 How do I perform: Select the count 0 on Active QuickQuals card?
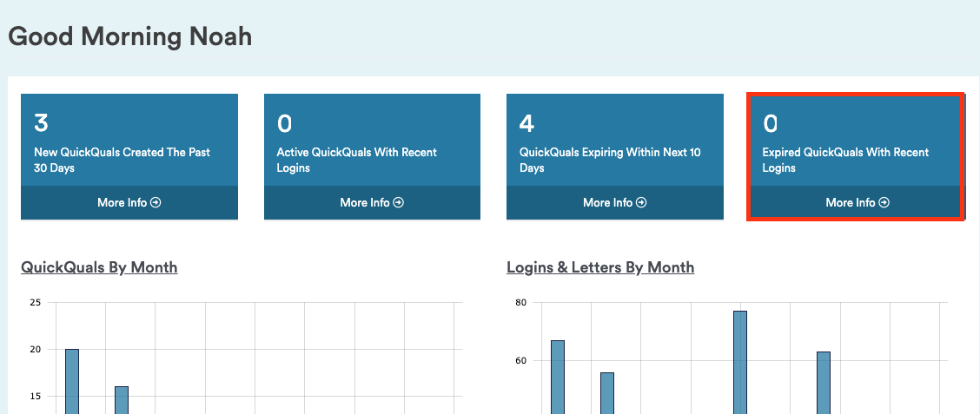tap(284, 123)
